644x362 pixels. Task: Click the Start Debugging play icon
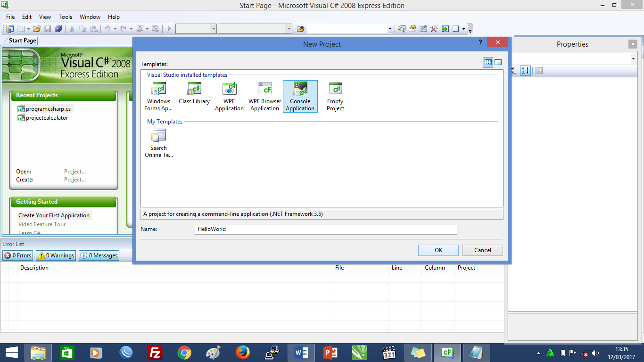pyautogui.click(x=169, y=29)
